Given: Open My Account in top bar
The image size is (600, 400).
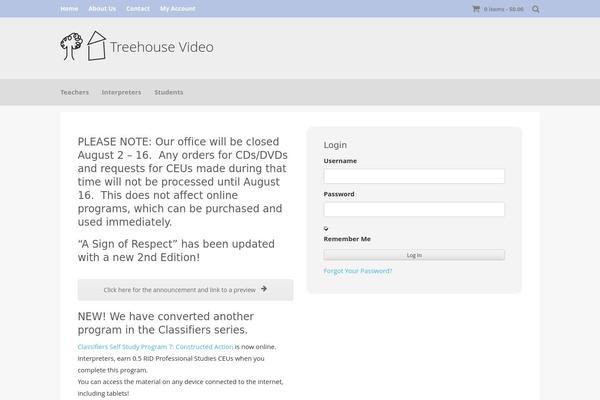Looking at the screenshot, I should pos(178,8).
